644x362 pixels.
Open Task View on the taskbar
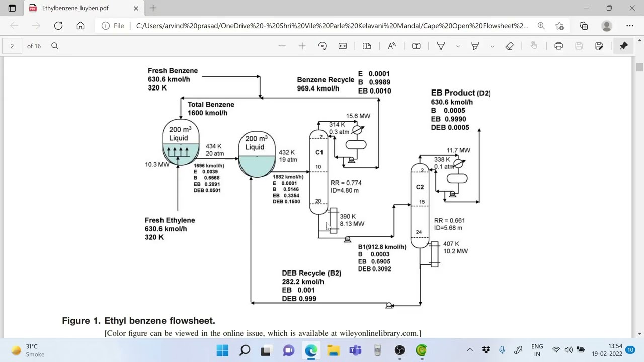[266, 350]
